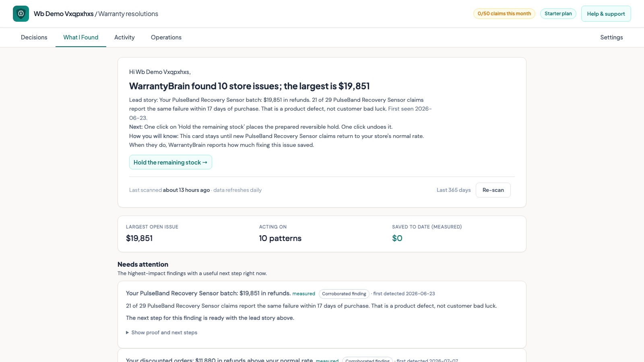This screenshot has width=644, height=362.
Task: Click the first detected 2026-06-23 text
Action: click(404, 294)
